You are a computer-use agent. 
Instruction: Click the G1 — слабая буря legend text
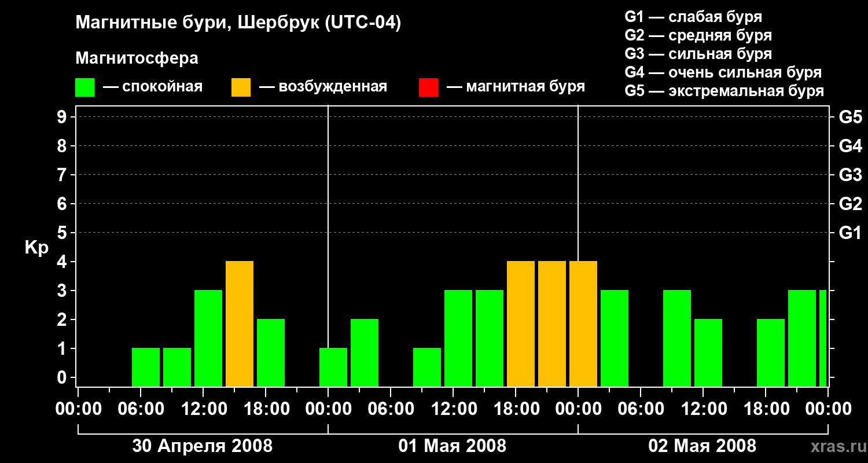693,17
